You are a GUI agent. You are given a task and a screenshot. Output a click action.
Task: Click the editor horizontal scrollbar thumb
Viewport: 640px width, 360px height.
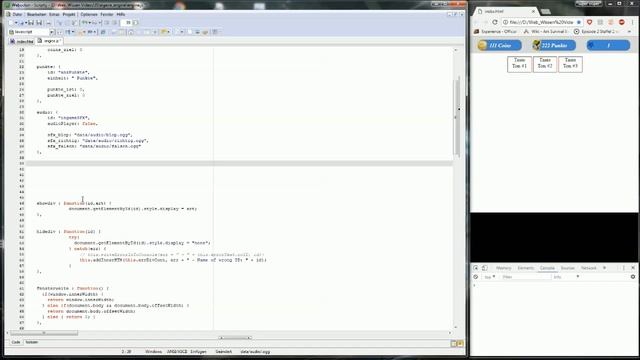(x=44, y=333)
